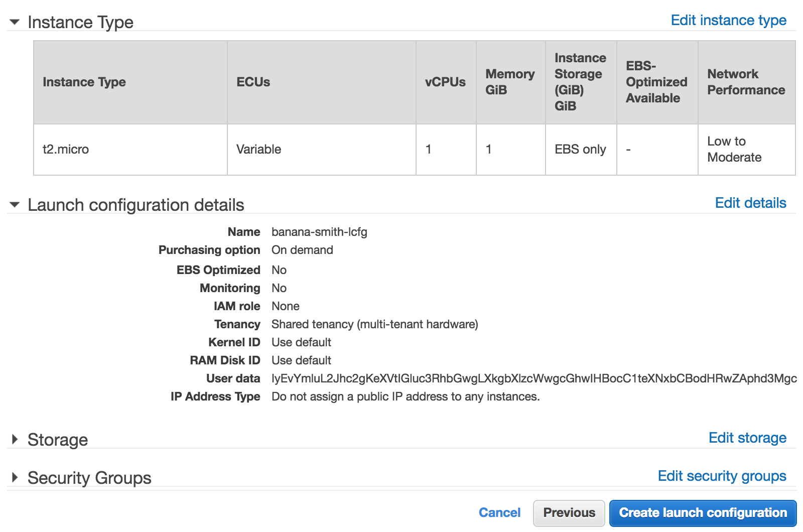Click the IAM role value None
The image size is (803, 532).
coord(286,306)
